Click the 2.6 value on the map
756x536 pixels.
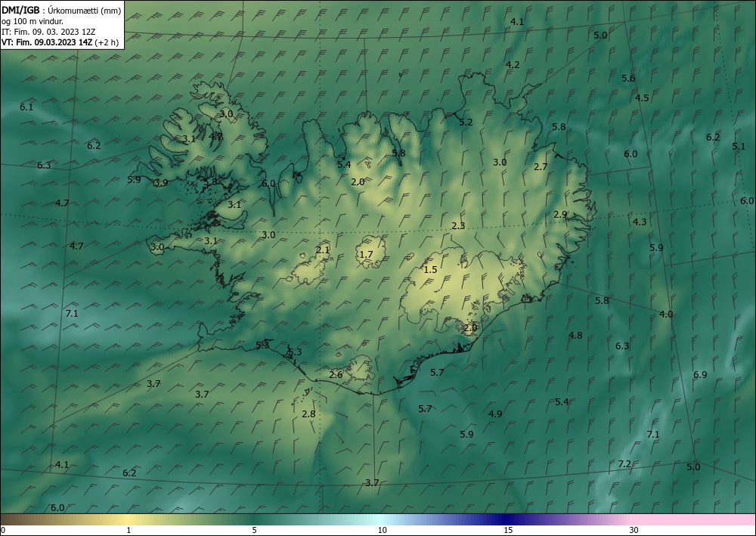336,374
